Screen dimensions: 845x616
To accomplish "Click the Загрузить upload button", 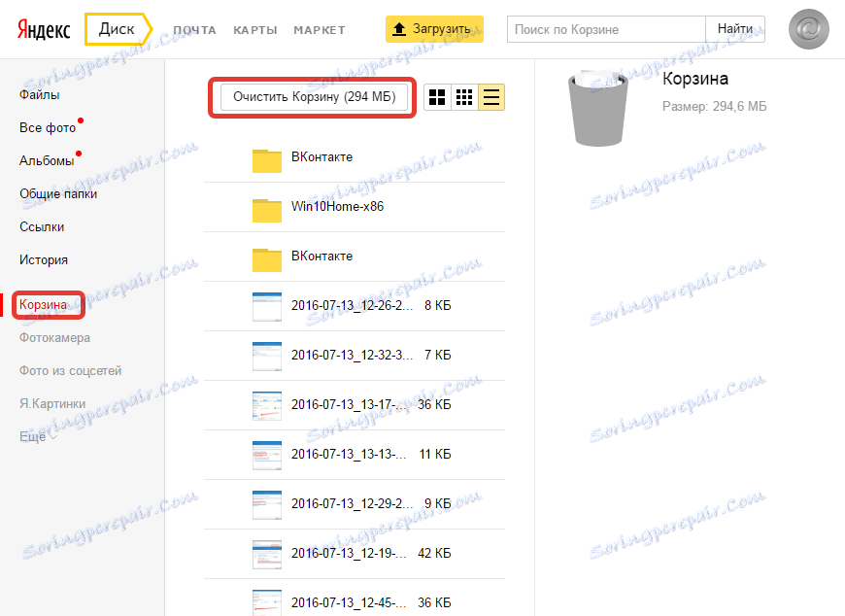I will [x=434, y=29].
